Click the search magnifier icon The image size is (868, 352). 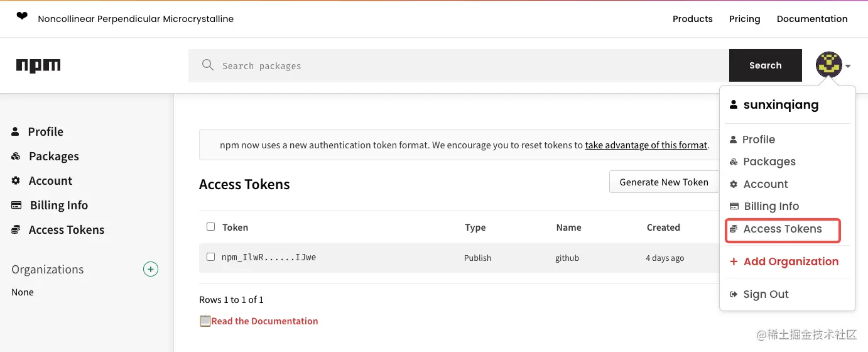coord(208,65)
